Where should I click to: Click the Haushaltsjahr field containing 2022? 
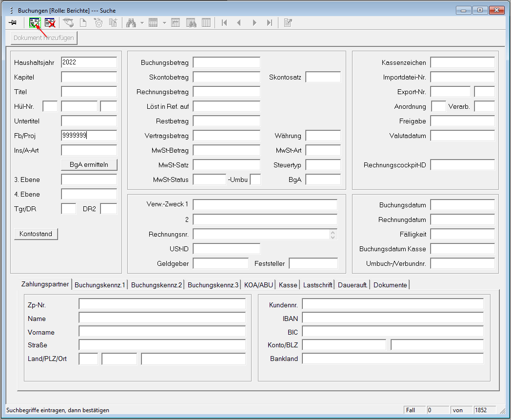coord(89,62)
